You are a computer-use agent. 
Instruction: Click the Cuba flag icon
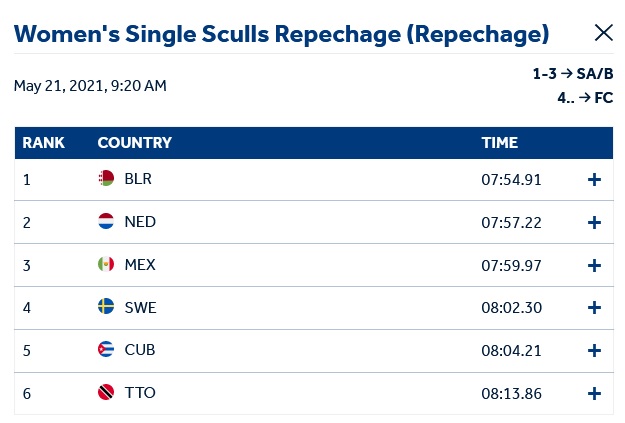coord(106,350)
